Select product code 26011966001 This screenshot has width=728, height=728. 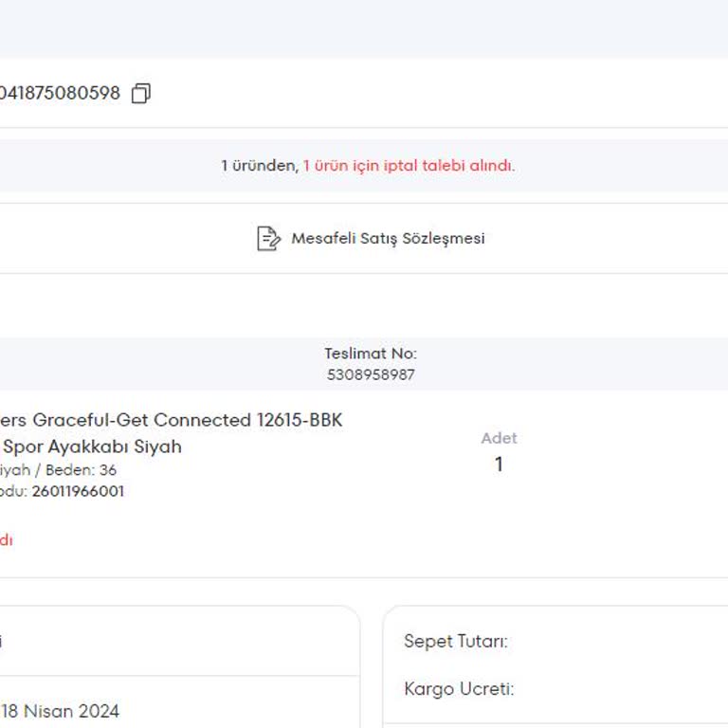coord(78,491)
